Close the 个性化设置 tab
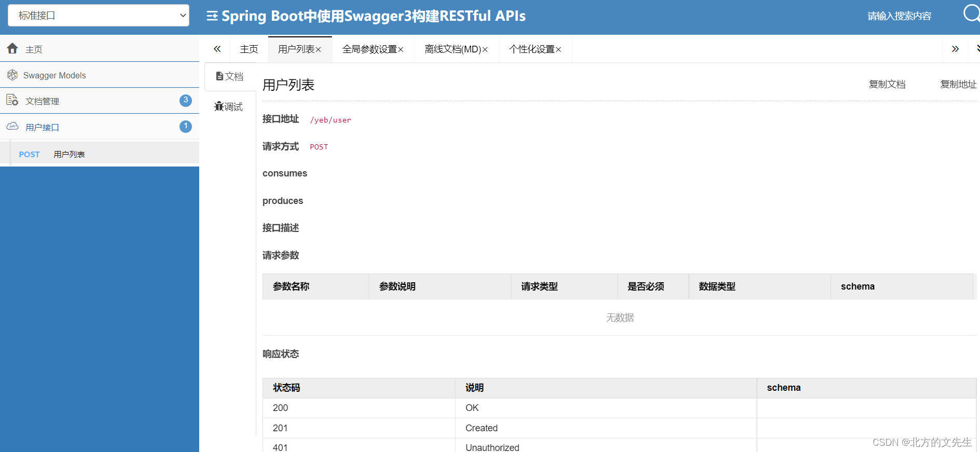This screenshot has width=980, height=452. pyautogui.click(x=559, y=50)
